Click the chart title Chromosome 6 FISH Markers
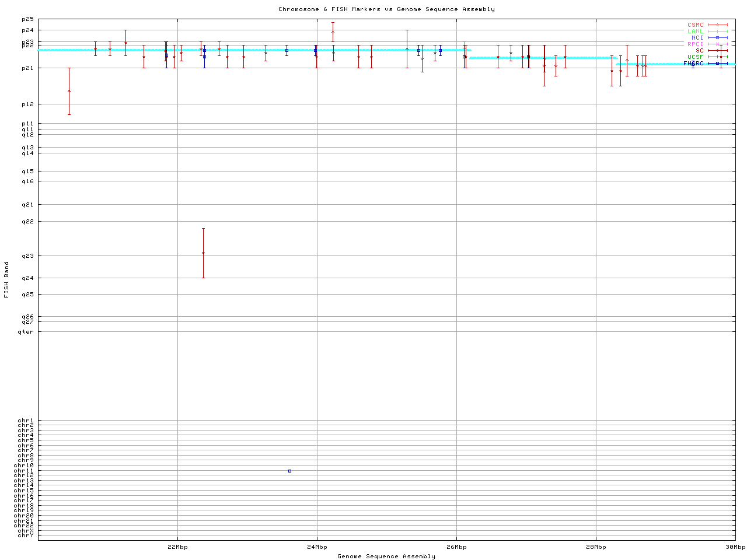Image resolution: width=747 pixels, height=560 pixels. coord(386,9)
